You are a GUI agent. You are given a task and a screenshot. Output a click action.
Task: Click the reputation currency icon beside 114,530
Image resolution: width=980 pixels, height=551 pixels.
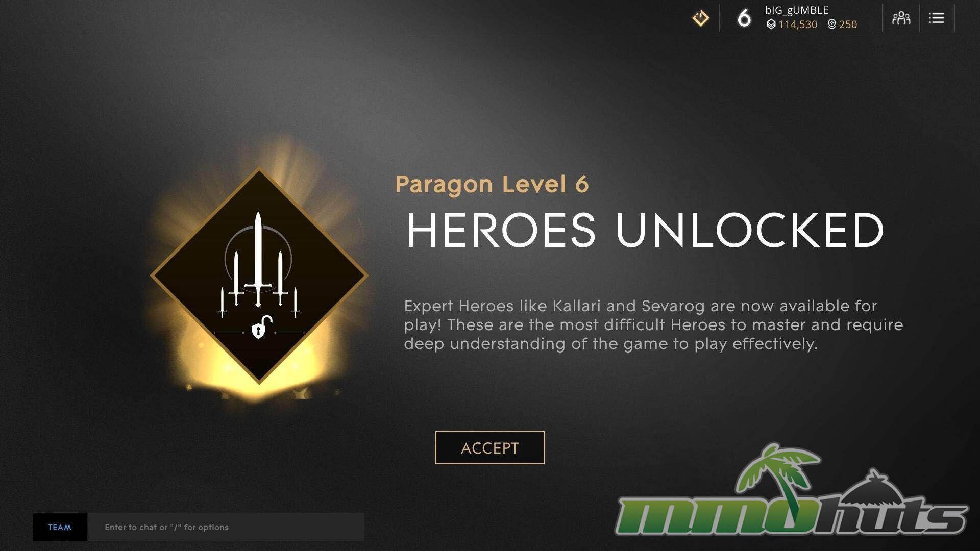click(x=771, y=24)
